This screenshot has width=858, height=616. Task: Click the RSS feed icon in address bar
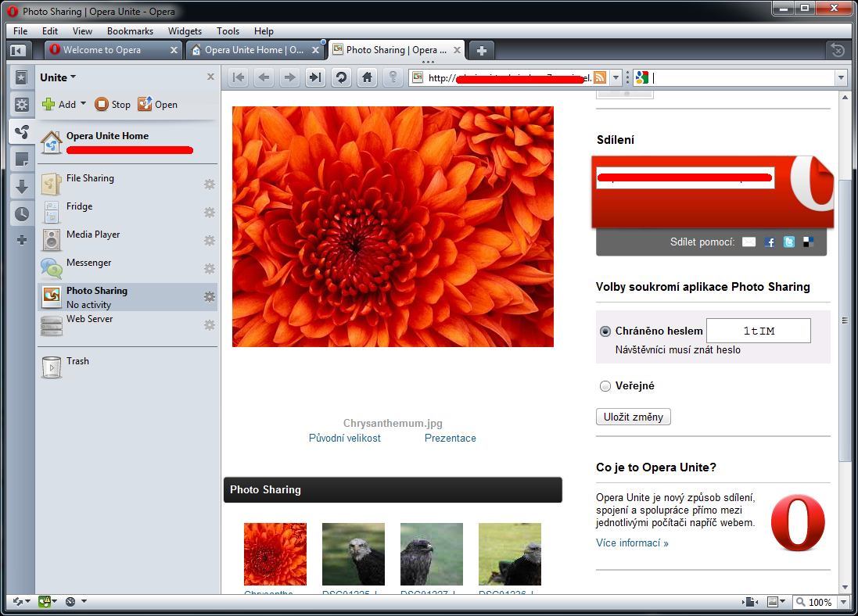tap(600, 77)
